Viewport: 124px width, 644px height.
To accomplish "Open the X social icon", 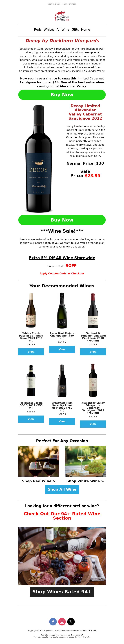I will coord(71,621).
